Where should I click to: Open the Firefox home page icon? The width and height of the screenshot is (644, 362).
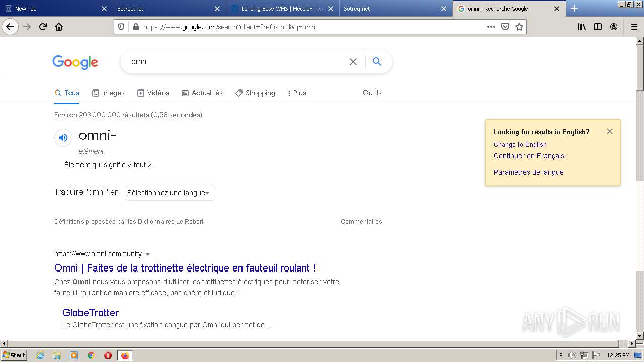(59, 27)
